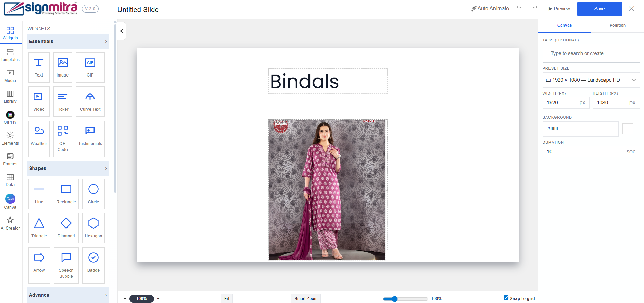The image size is (644, 303).
Task: Insert a QR Code widget
Action: (x=62, y=139)
